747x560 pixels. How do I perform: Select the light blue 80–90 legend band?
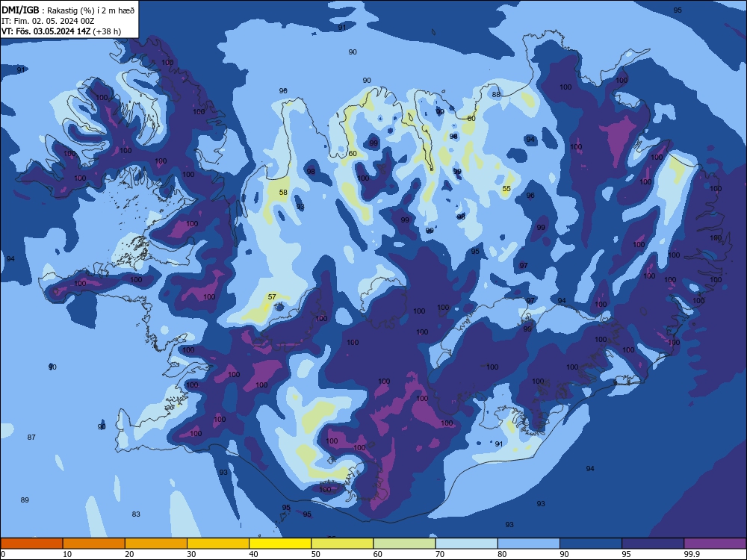(x=528, y=544)
